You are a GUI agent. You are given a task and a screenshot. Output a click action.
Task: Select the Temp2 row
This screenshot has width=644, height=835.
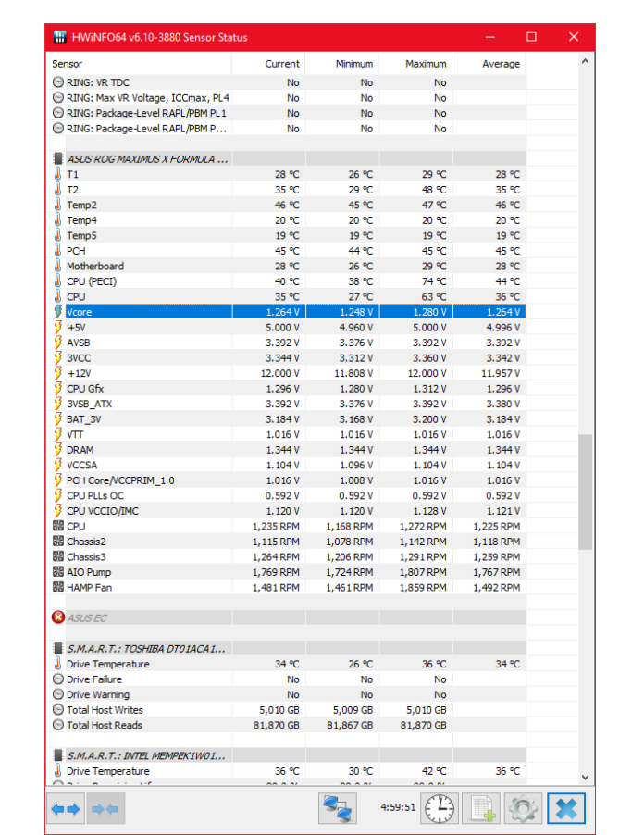[x=286, y=205]
